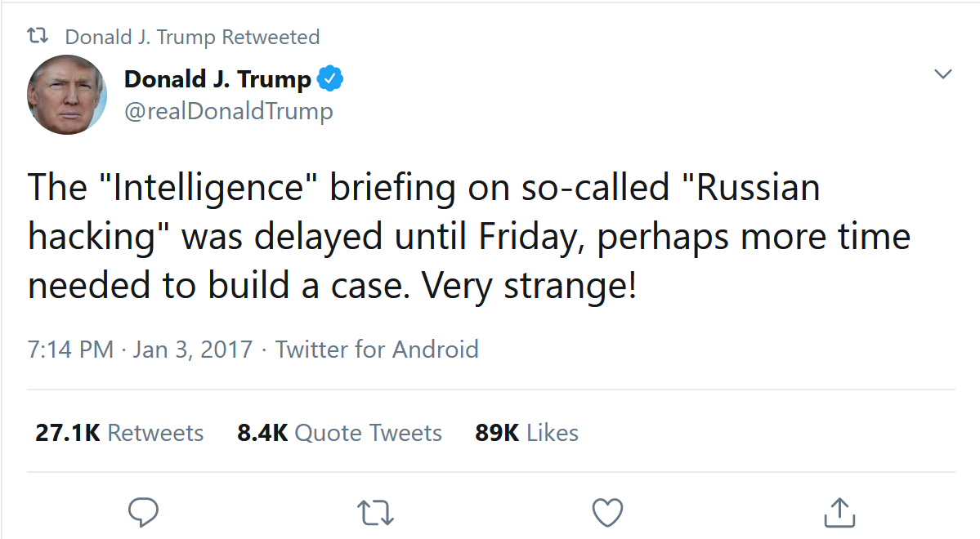The image size is (980, 539).
Task: View the 8.4K Quote Tweets list
Action: point(339,433)
